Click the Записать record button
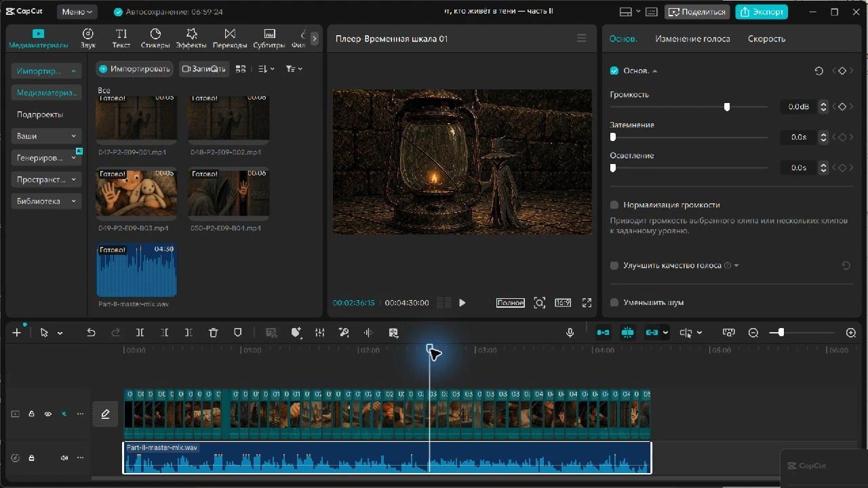 (x=204, y=68)
